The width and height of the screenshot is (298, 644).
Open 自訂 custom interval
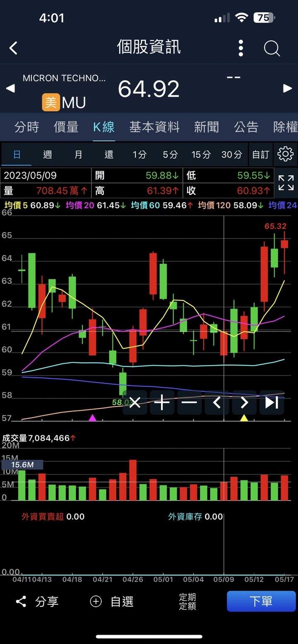coord(261,155)
